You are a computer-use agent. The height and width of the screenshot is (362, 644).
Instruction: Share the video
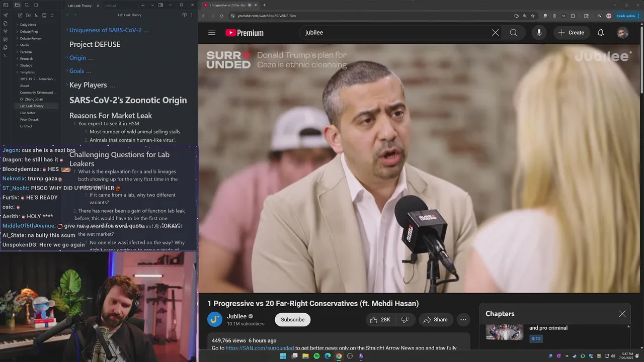pos(436,320)
